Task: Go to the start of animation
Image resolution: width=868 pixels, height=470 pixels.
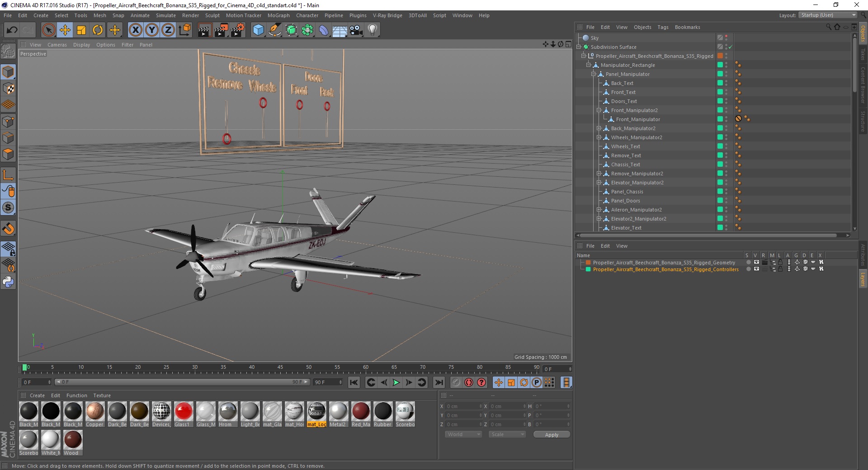Action: 354,382
